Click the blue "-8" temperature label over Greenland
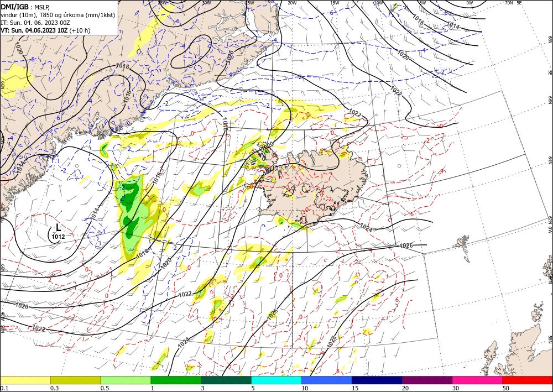553x392 pixels. coord(33,59)
